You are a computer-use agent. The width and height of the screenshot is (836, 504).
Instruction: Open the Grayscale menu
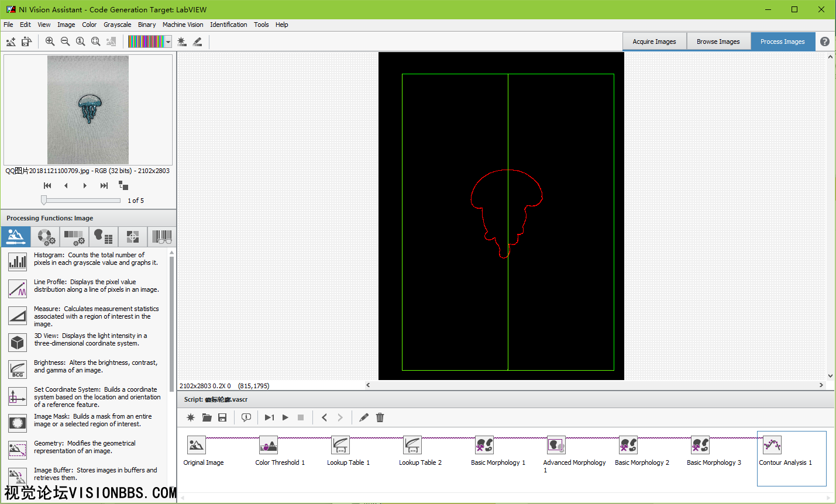[x=117, y=25]
